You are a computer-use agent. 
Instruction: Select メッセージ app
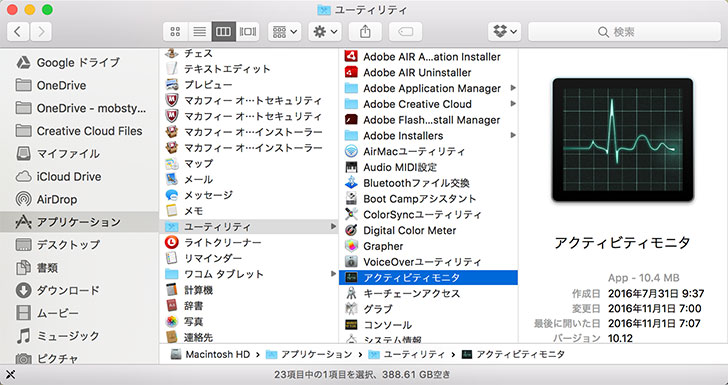click(x=249, y=195)
